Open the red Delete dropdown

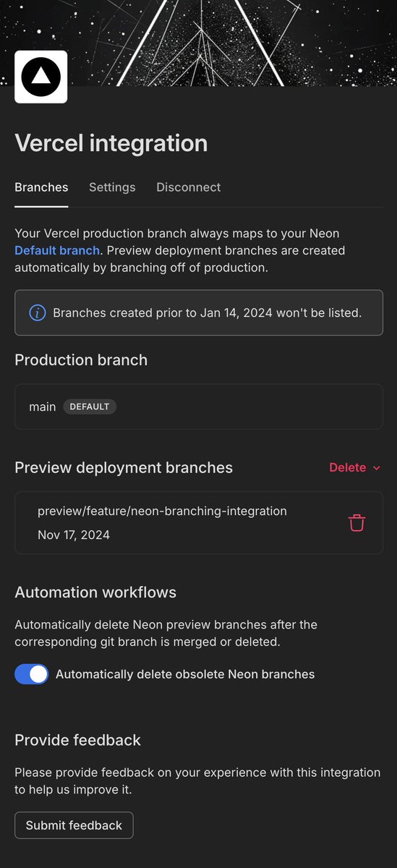click(x=354, y=467)
